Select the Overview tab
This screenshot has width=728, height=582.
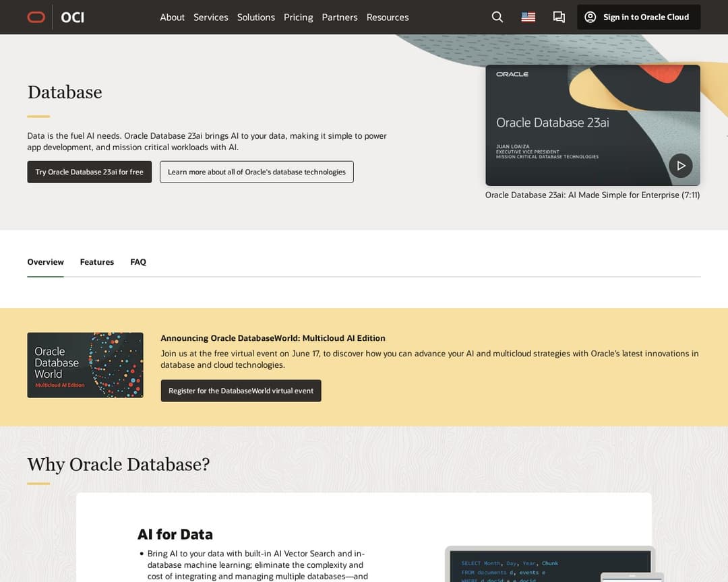tap(46, 262)
